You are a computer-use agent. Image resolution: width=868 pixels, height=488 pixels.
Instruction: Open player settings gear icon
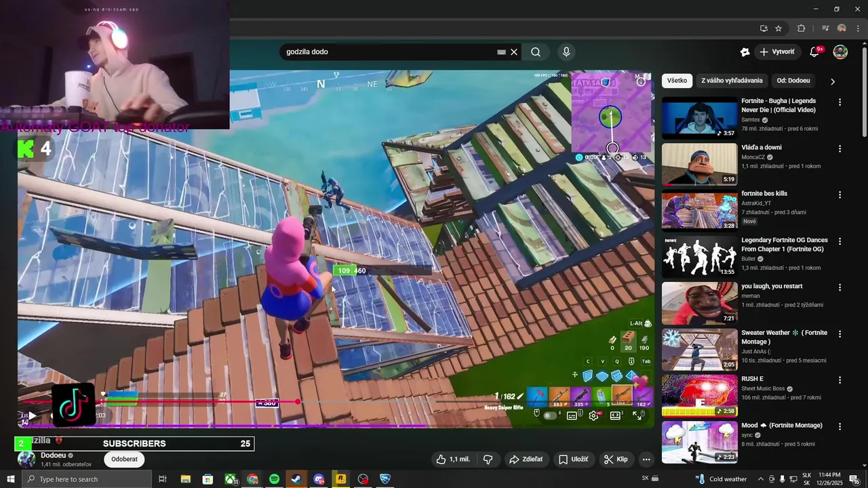point(594,415)
